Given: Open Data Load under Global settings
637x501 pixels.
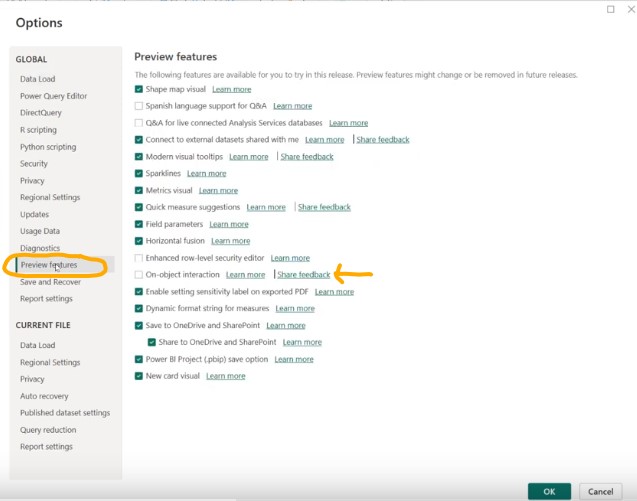Looking at the screenshot, I should [x=37, y=79].
